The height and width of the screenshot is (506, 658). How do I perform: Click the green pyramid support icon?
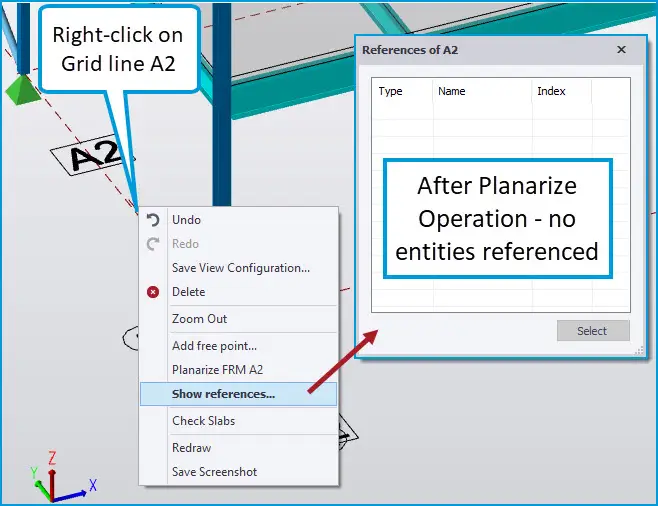tap(23, 89)
